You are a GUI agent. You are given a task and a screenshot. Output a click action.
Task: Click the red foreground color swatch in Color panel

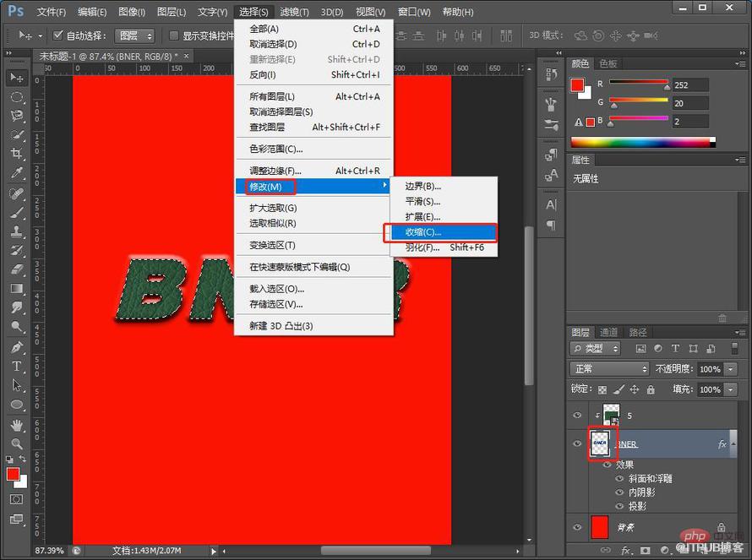577,85
